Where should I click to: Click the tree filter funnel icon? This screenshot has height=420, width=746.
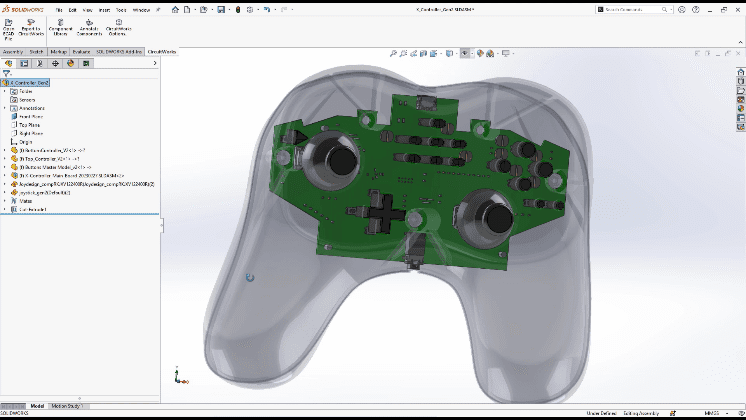(x=6, y=74)
